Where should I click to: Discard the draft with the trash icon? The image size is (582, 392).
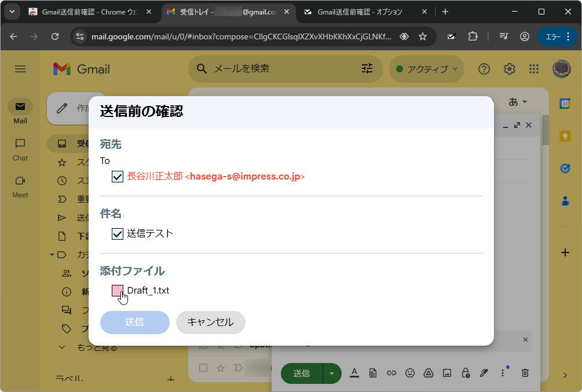(525, 373)
